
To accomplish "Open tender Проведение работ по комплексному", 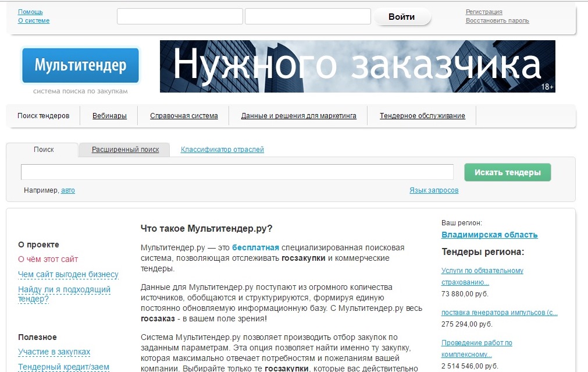I will point(477,348).
